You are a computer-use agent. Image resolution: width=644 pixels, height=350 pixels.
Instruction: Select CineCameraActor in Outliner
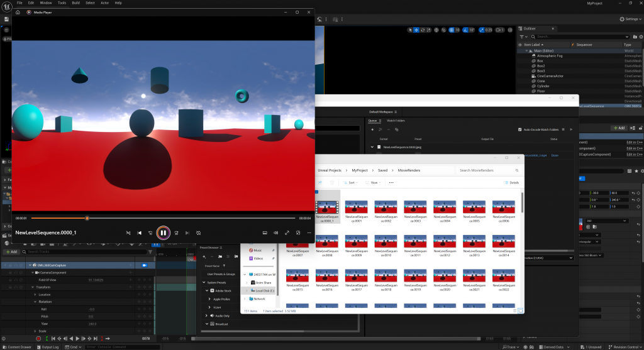[550, 76]
